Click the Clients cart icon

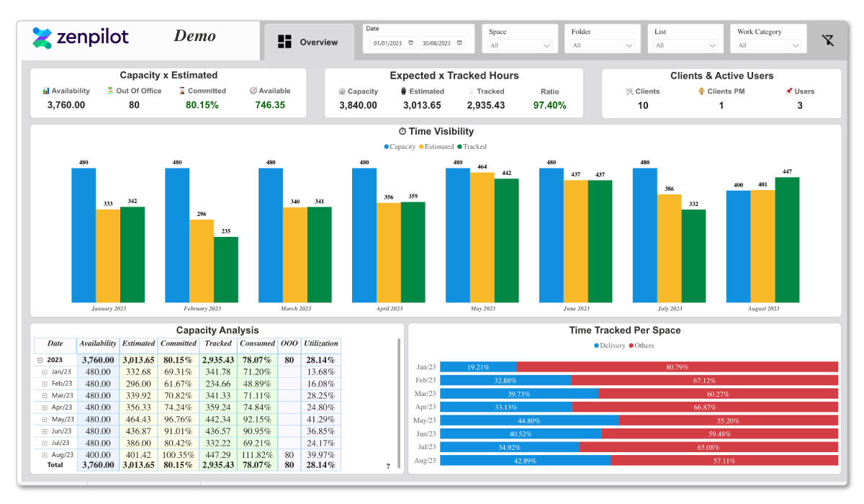coord(629,91)
